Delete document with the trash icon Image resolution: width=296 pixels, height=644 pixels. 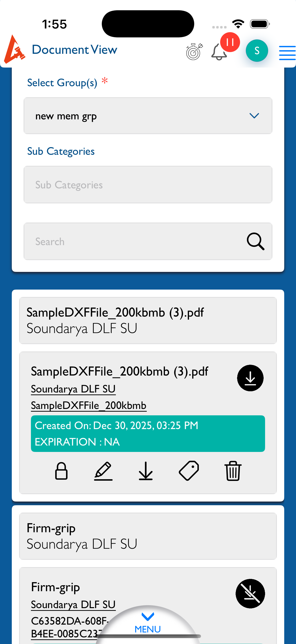point(233,471)
